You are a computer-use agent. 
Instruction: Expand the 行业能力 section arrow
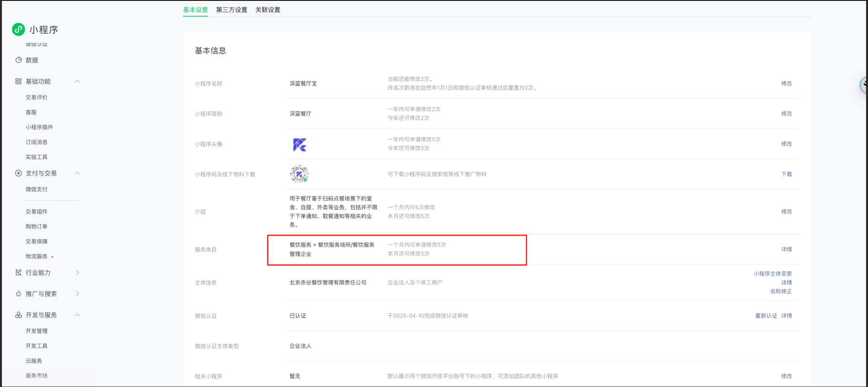coord(78,272)
